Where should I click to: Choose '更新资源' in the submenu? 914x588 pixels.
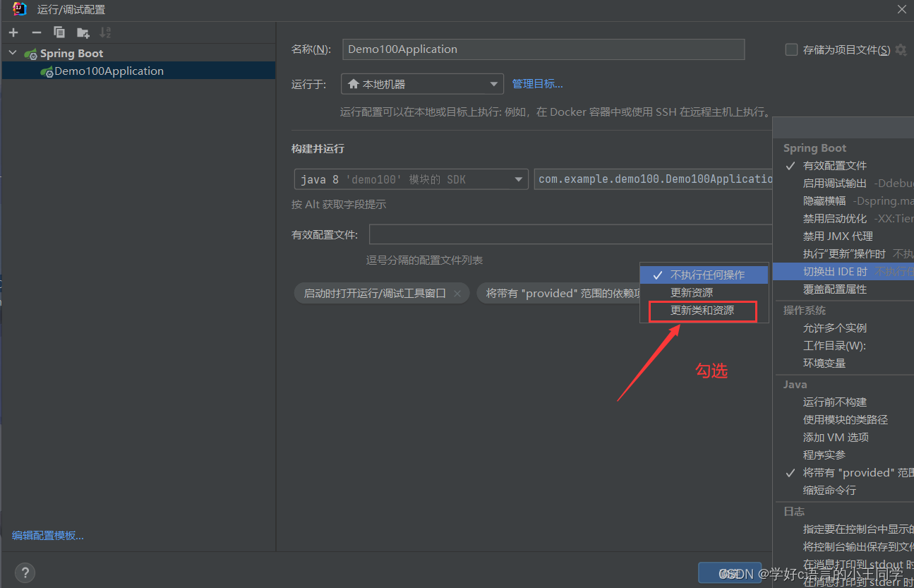(x=704, y=292)
